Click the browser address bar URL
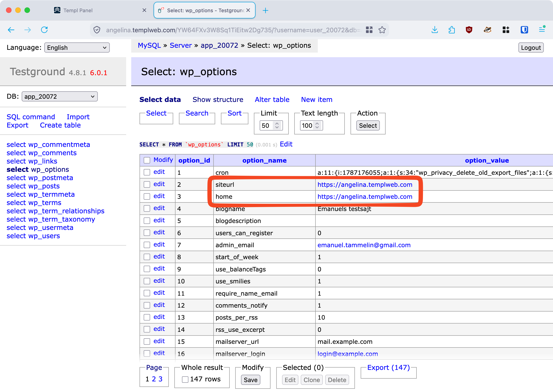Screen dimensions: 553x392 [233, 30]
